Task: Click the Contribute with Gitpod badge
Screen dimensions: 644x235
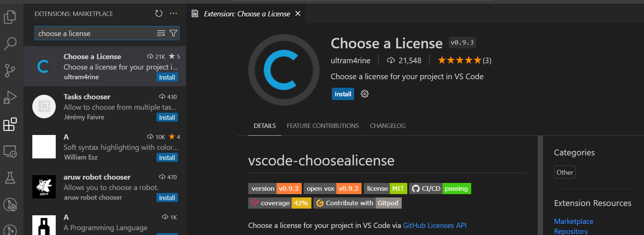Action: point(357,203)
